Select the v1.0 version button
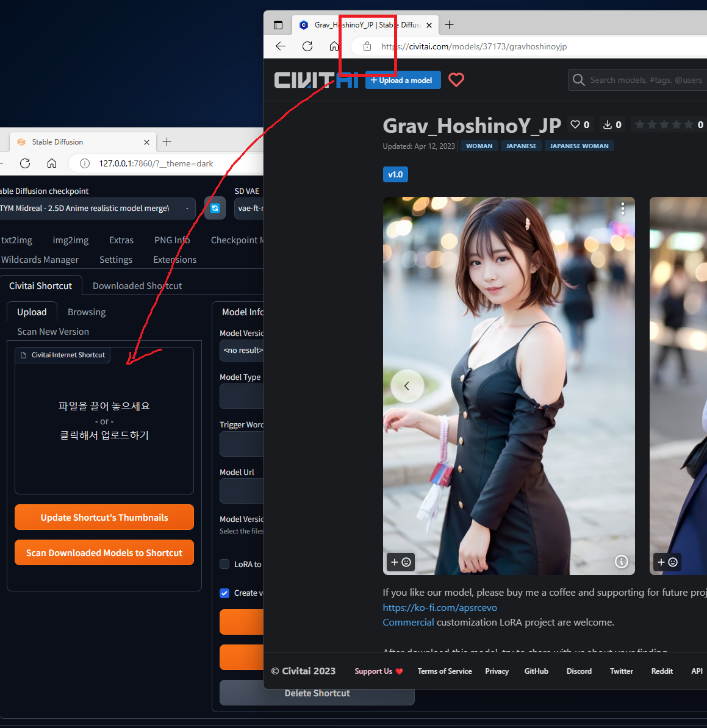This screenshot has height=728, width=707. pos(395,174)
